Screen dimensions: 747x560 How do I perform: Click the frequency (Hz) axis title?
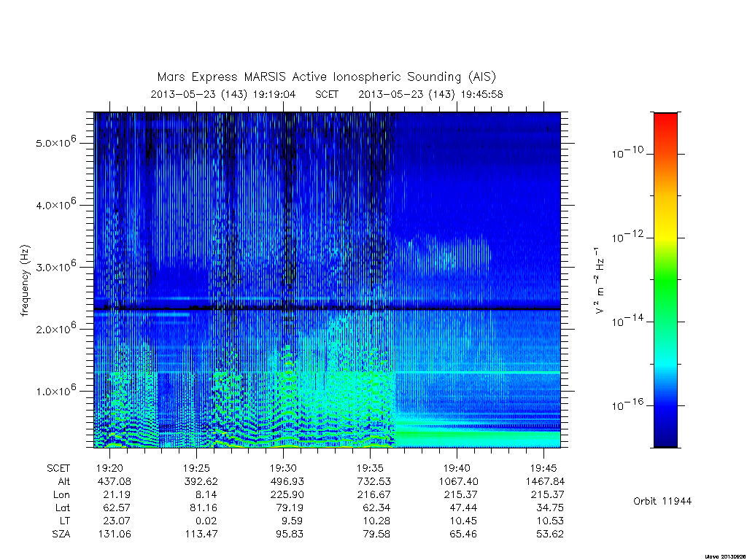[x=26, y=281]
